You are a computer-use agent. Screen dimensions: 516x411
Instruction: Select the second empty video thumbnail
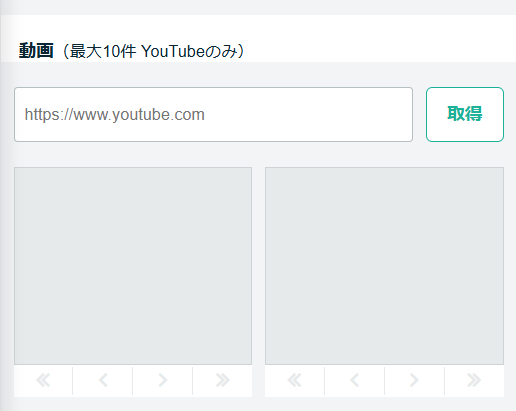(x=384, y=266)
